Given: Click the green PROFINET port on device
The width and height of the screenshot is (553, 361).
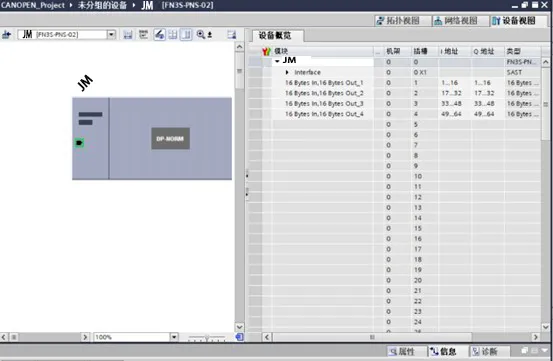Looking at the screenshot, I should (79, 143).
